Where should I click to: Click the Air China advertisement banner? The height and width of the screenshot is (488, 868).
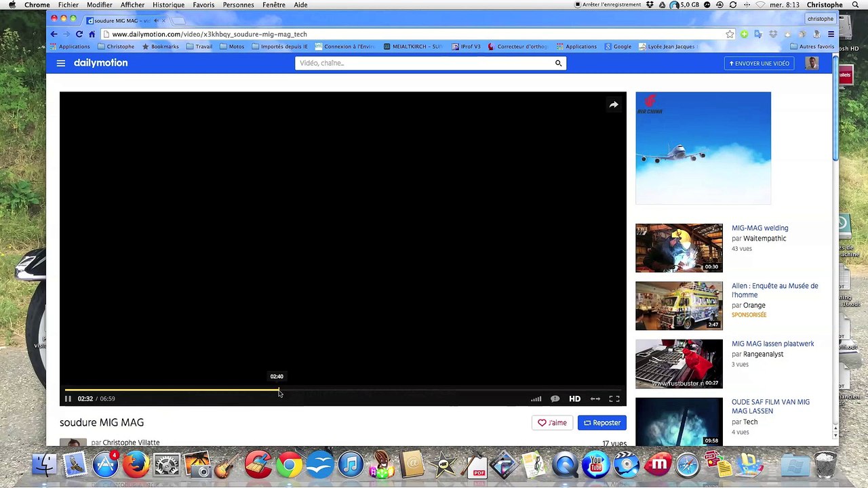(703, 148)
